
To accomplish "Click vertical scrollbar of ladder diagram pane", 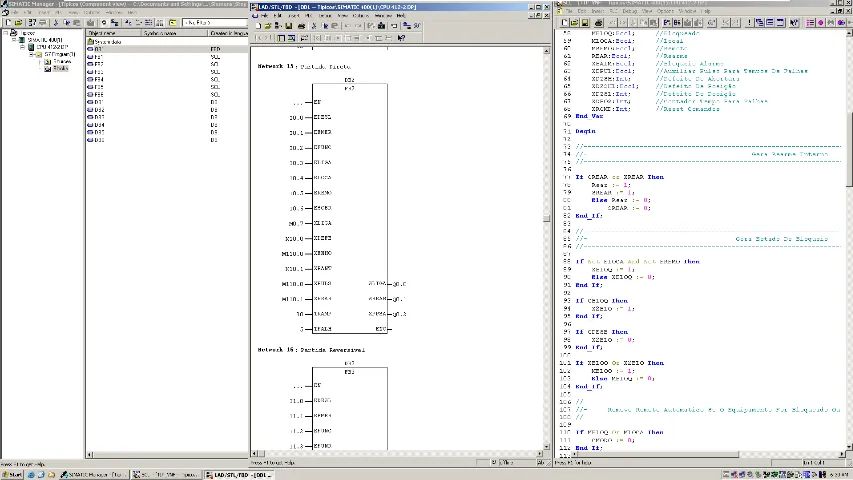I will [x=546, y=249].
